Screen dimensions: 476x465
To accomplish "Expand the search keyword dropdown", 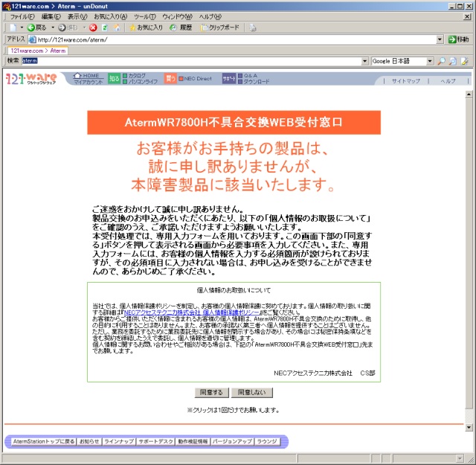I will tap(365, 61).
